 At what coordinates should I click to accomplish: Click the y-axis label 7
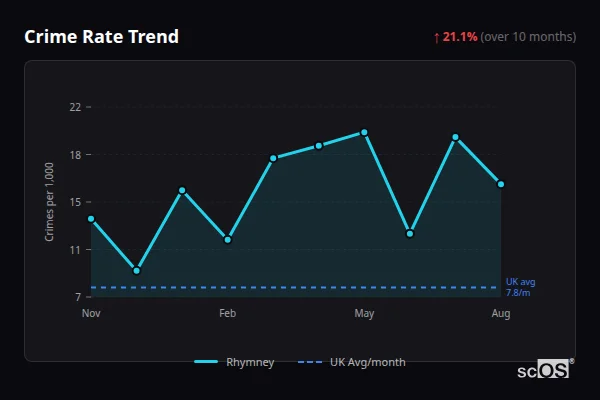(x=78, y=297)
